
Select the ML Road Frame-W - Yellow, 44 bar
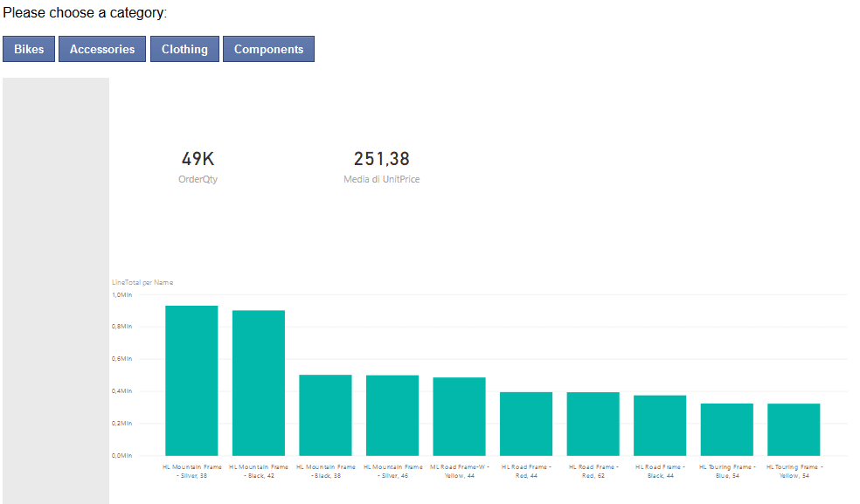coord(459,417)
